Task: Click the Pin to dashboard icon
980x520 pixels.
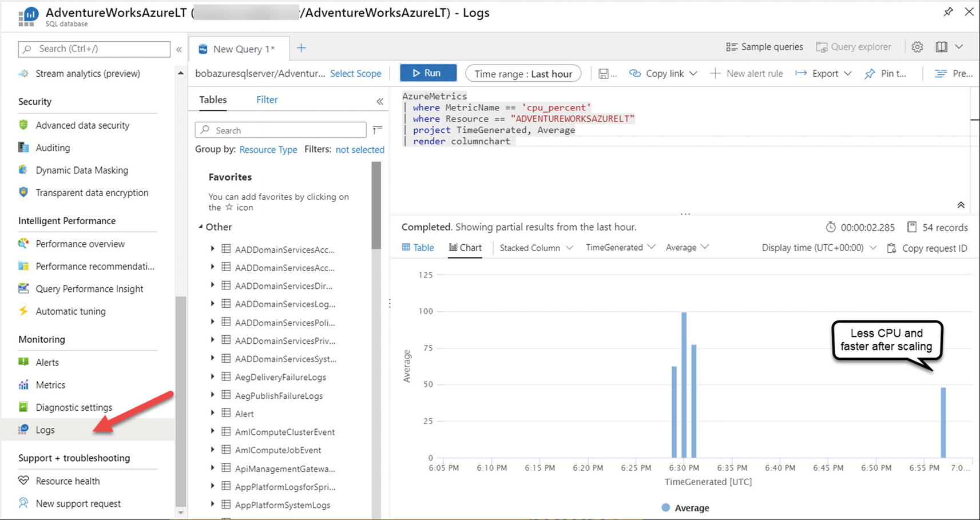Action: (x=870, y=73)
